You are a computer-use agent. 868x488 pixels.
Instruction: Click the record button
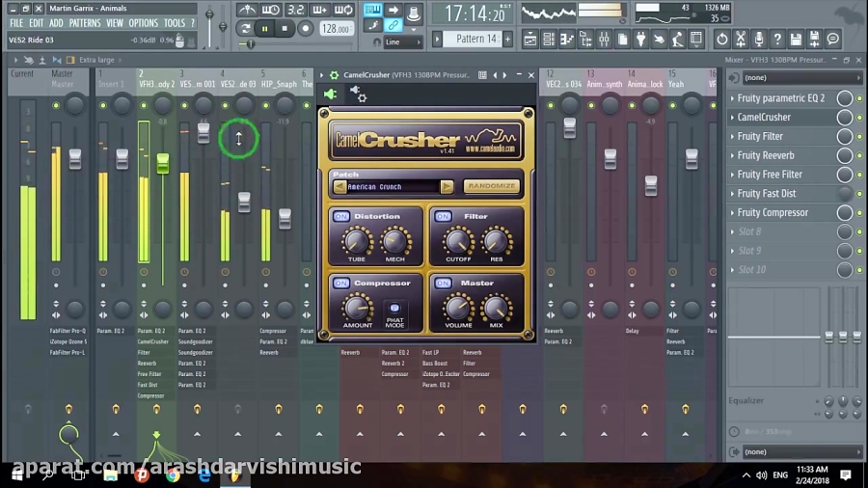click(x=305, y=28)
